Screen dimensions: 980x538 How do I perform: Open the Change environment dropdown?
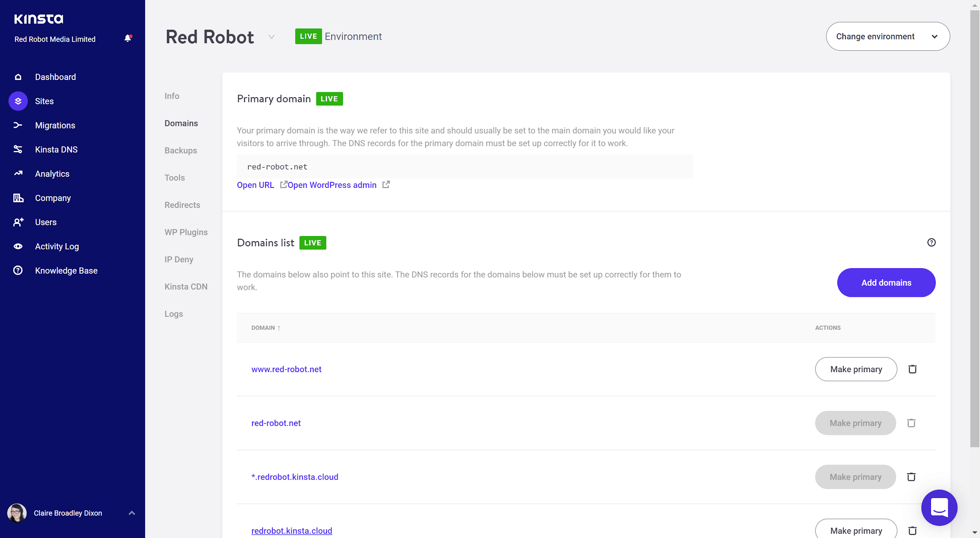tap(888, 36)
